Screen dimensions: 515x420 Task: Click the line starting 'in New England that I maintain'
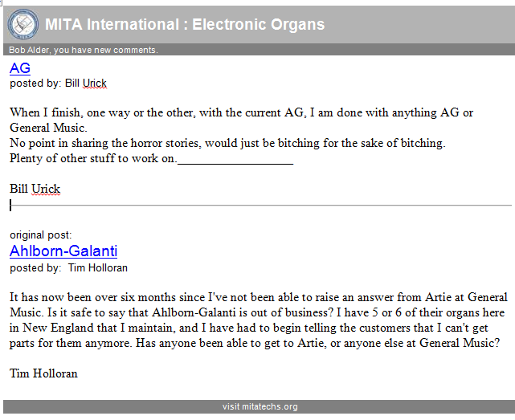tap(248, 328)
